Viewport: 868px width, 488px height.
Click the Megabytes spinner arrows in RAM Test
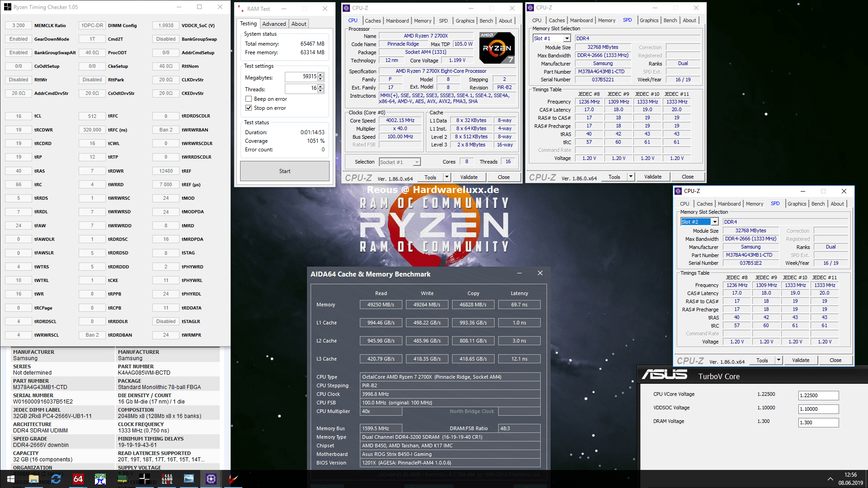(321, 76)
